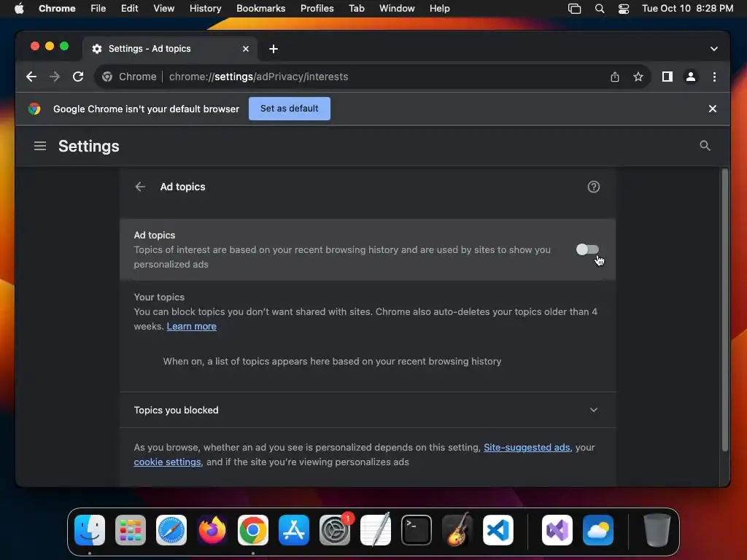Viewport: 747px width, 560px height.
Task: Expand the Topics you blocked section
Action: coord(593,410)
